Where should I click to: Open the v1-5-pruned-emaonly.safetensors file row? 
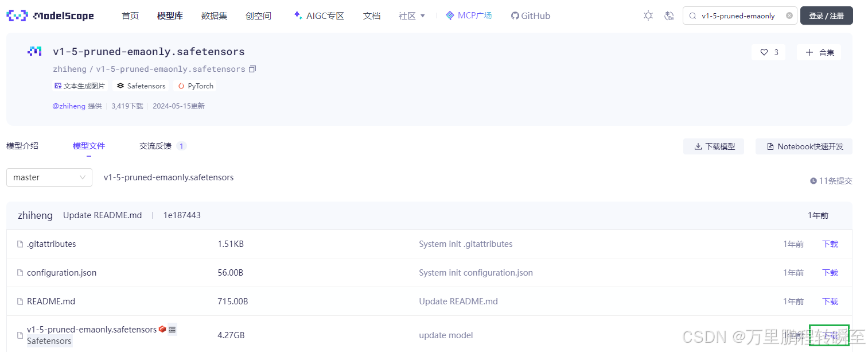click(92, 330)
